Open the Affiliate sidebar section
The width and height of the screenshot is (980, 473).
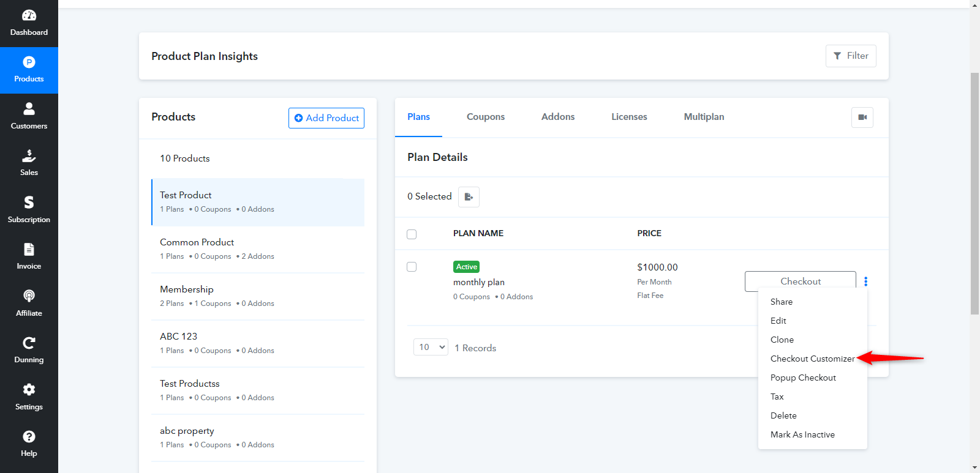(x=29, y=304)
